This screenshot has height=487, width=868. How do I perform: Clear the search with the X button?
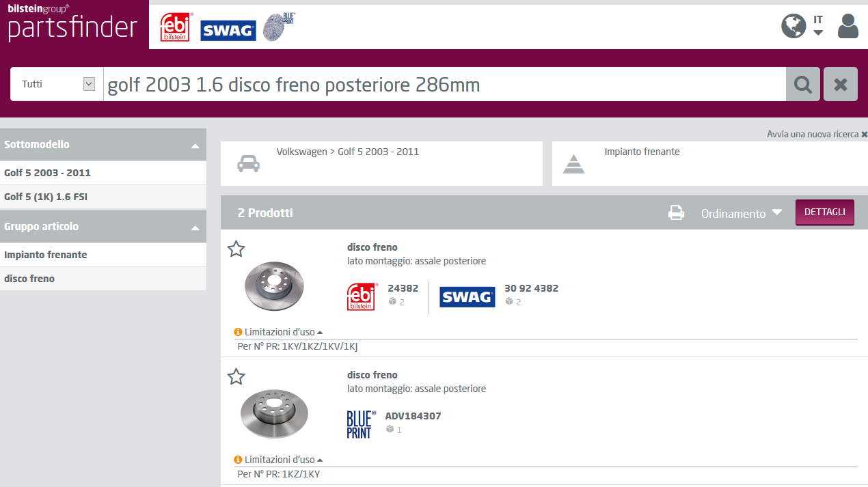[841, 85]
